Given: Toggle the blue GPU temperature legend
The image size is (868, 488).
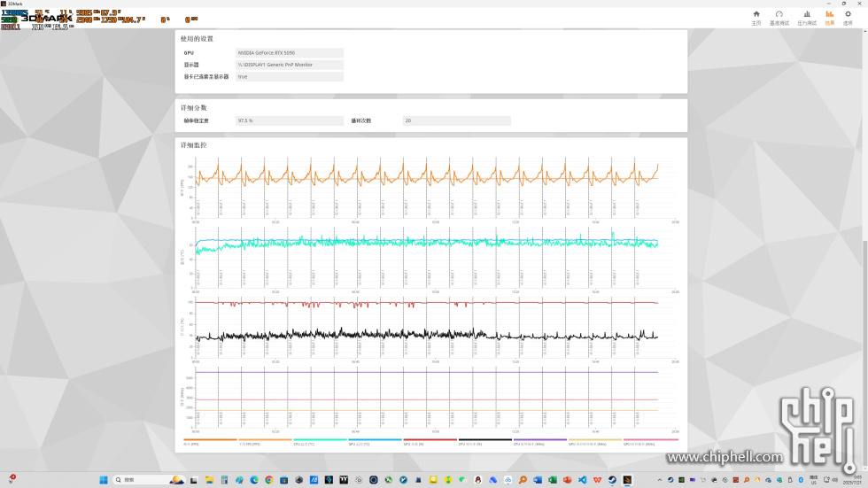Looking at the screenshot, I should click(x=375, y=442).
